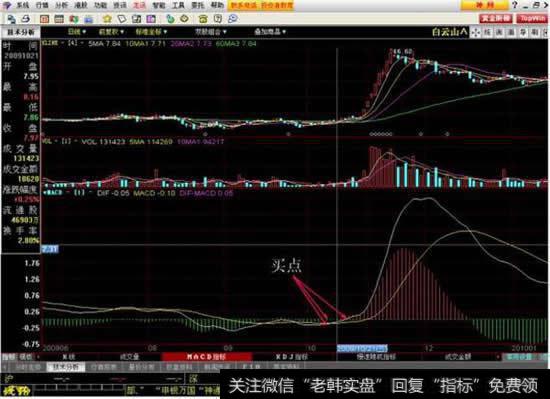Switch to the 成交量 indicator tab

point(129,357)
